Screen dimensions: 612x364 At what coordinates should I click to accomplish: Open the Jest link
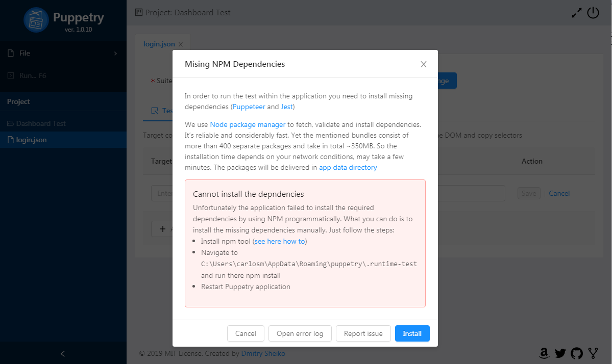pos(286,107)
